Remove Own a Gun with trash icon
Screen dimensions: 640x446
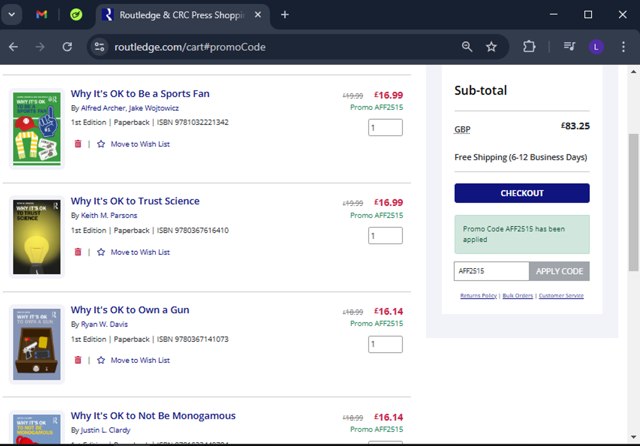pyautogui.click(x=78, y=360)
